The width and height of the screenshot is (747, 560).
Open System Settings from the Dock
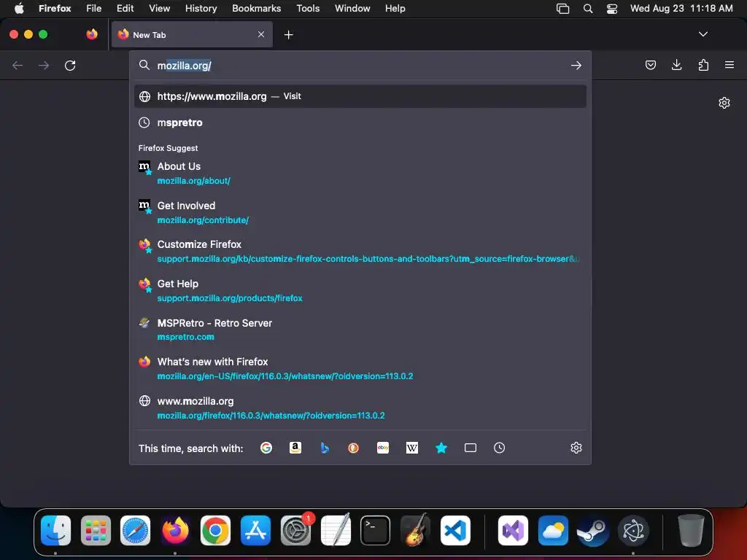(296, 530)
